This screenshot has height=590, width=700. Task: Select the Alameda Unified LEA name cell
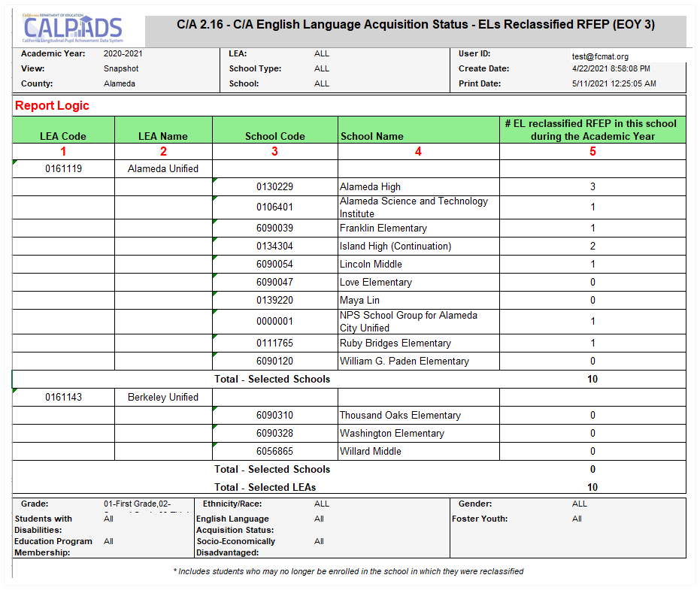(163, 169)
